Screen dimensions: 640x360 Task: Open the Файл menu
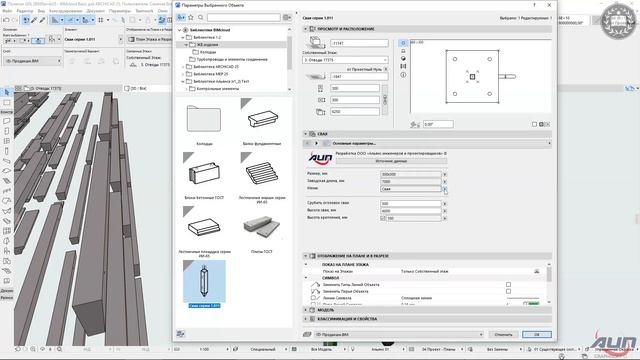click(x=7, y=11)
